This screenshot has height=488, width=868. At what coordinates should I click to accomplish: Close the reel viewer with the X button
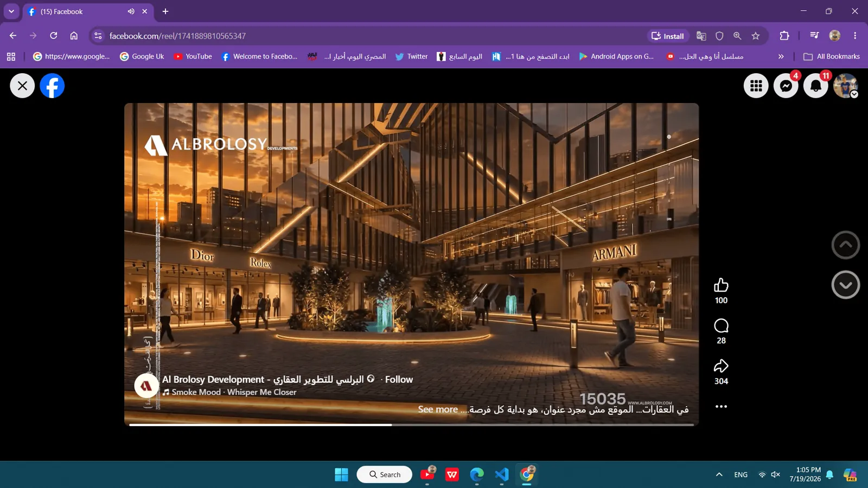tap(22, 86)
